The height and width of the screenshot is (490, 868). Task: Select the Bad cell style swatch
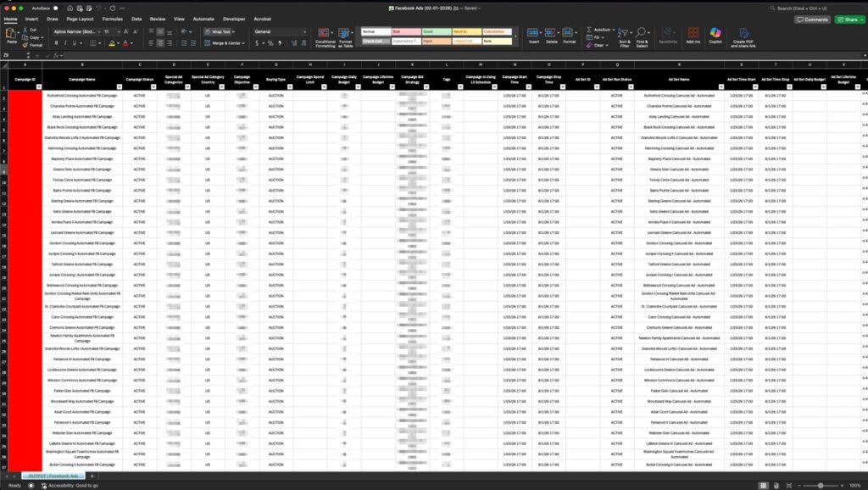coord(405,31)
